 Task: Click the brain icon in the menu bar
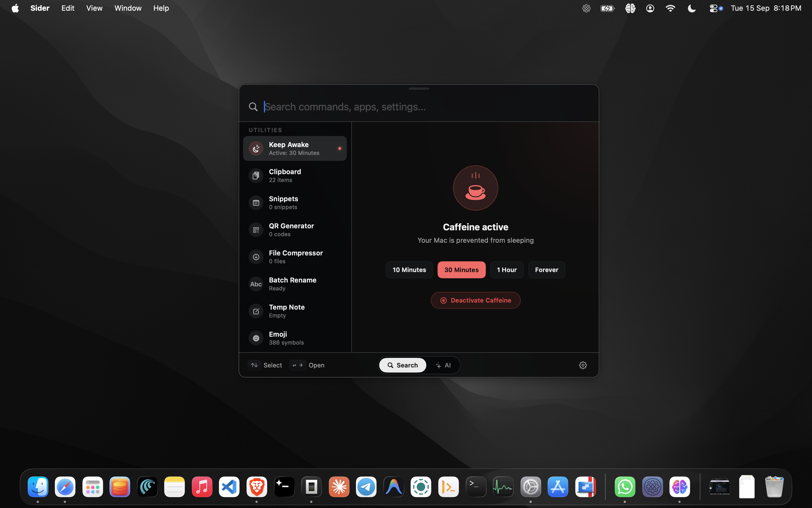[630, 8]
